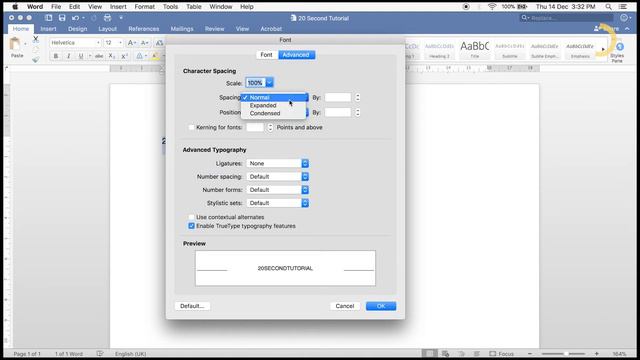The width and height of the screenshot is (640, 360).
Task: Toggle Italic formatting
Action: point(69,56)
